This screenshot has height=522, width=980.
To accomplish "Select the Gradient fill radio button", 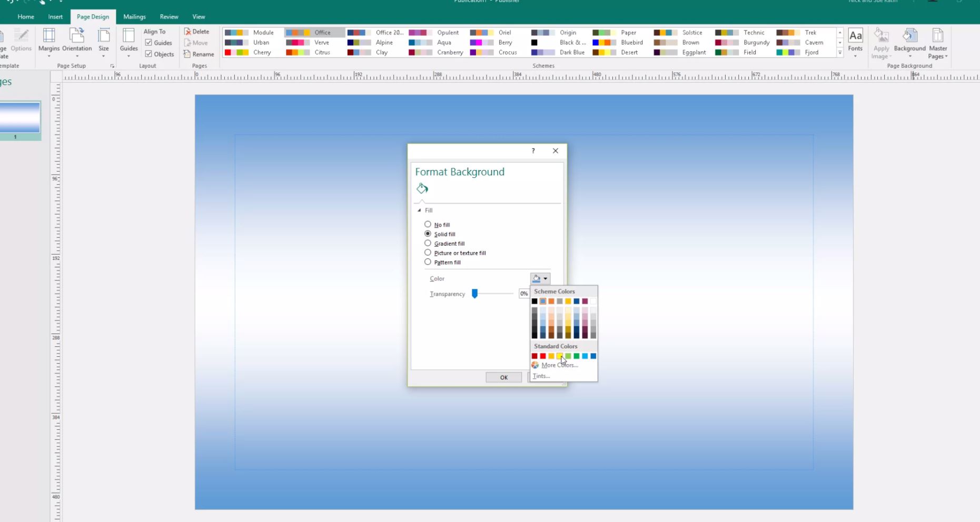I will pyautogui.click(x=428, y=243).
